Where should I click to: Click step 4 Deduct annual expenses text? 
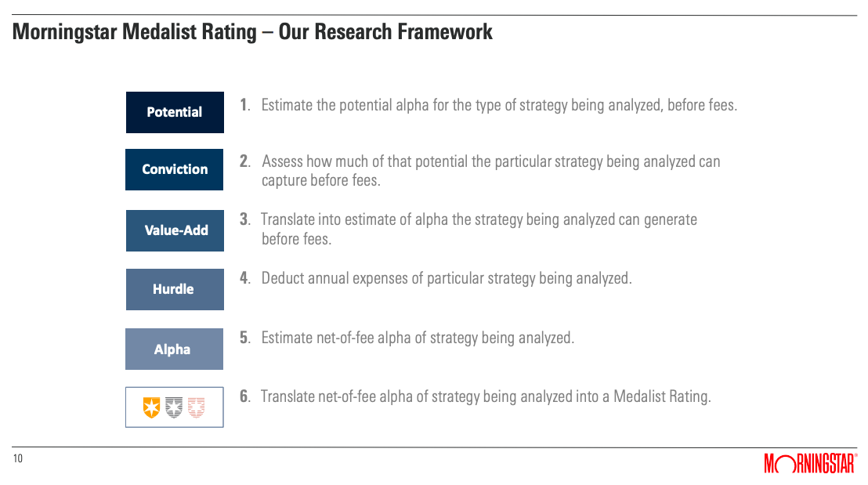(x=447, y=278)
